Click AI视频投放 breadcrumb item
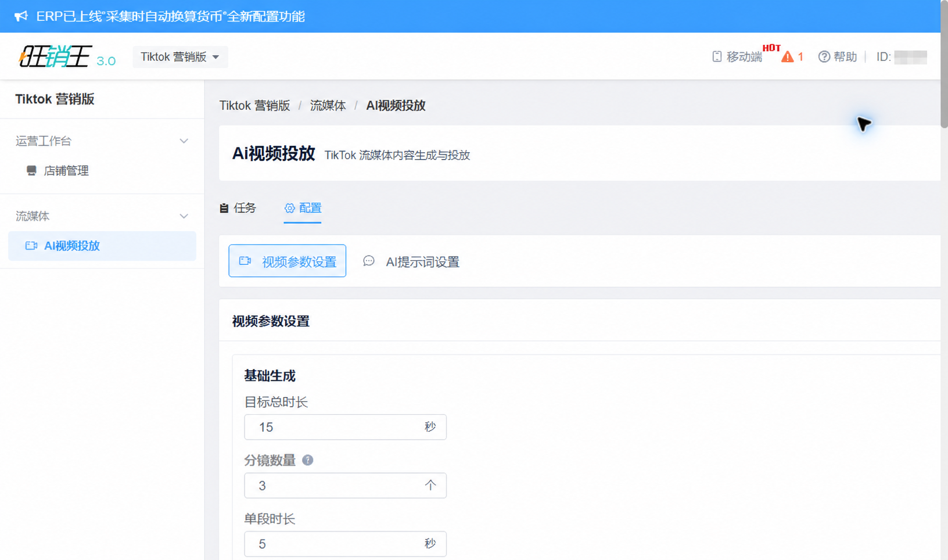This screenshot has height=560, width=948. (x=396, y=106)
